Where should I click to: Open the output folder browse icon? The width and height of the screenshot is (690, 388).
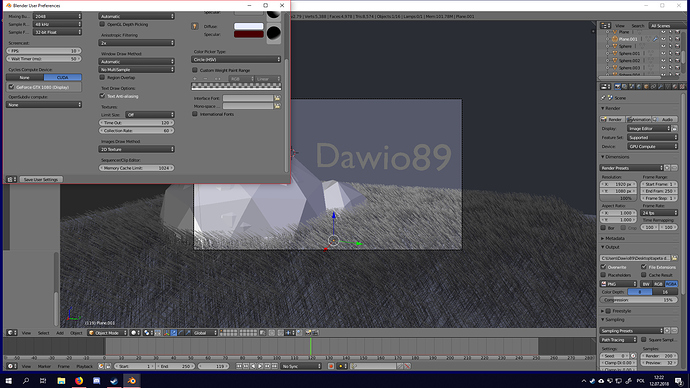(x=675, y=258)
